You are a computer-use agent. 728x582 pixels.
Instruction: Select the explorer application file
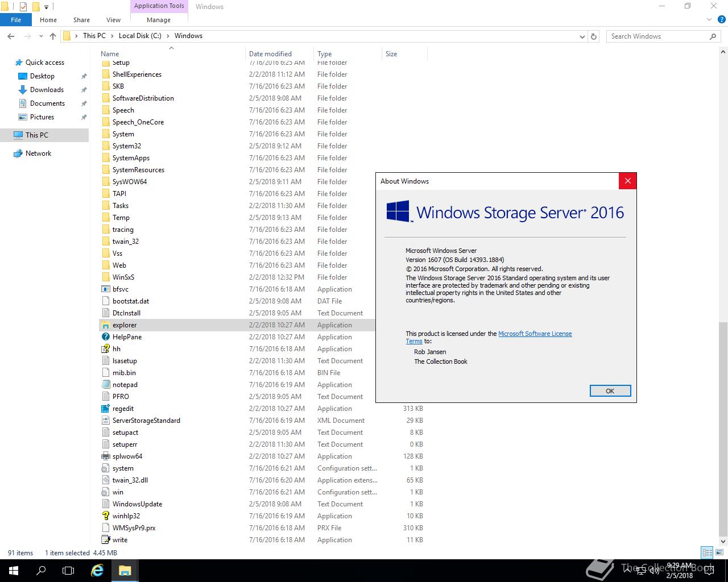(124, 325)
